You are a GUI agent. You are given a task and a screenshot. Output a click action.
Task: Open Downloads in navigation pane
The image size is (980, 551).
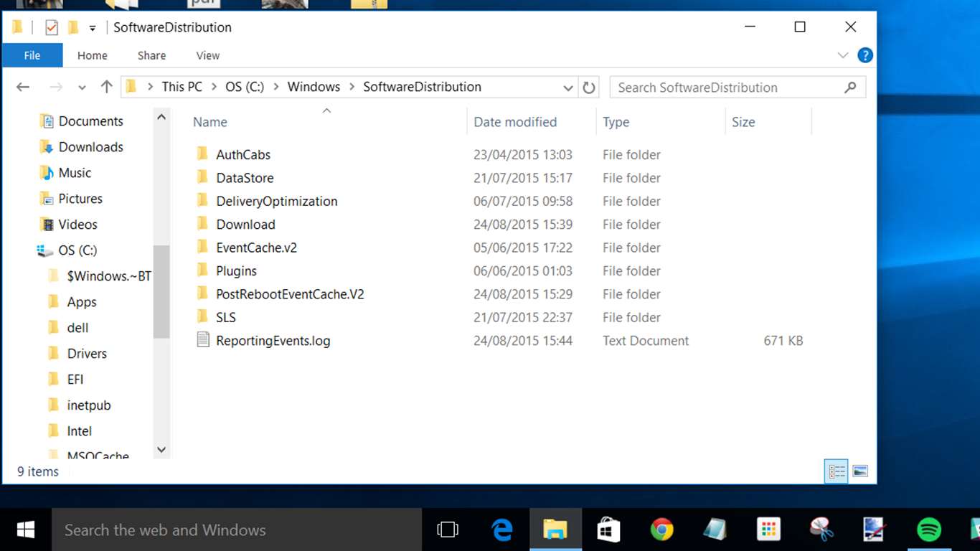90,147
